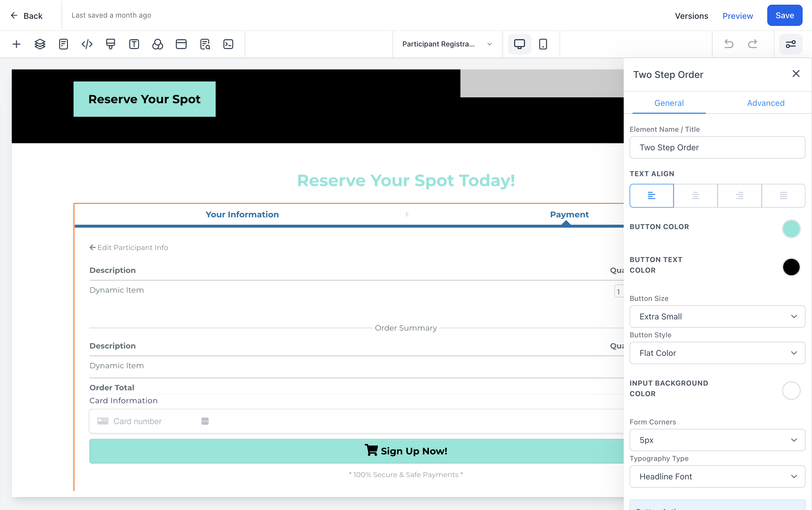
Task: Click the Save button
Action: (785, 16)
